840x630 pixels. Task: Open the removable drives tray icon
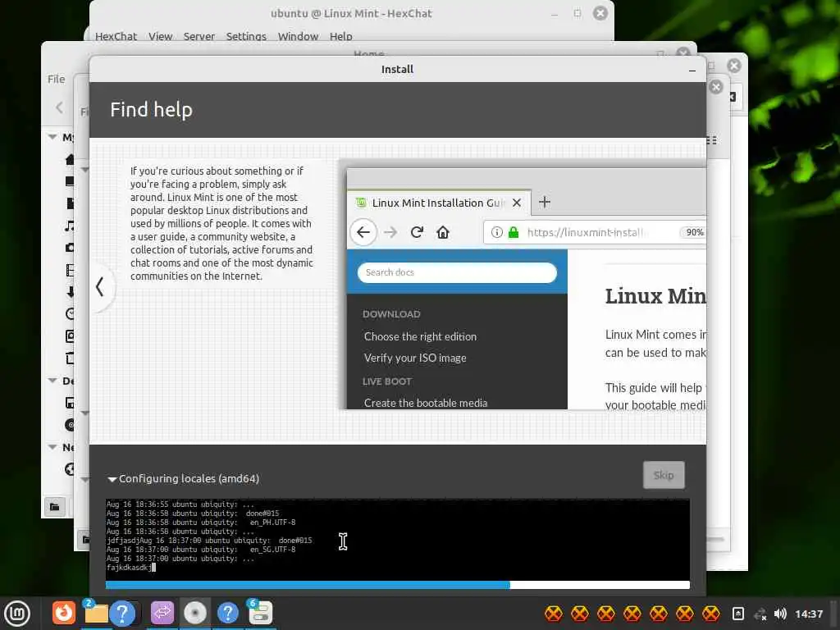click(x=737, y=614)
